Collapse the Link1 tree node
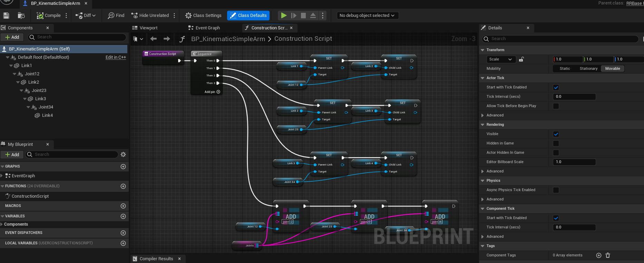644x263 pixels. tap(11, 66)
